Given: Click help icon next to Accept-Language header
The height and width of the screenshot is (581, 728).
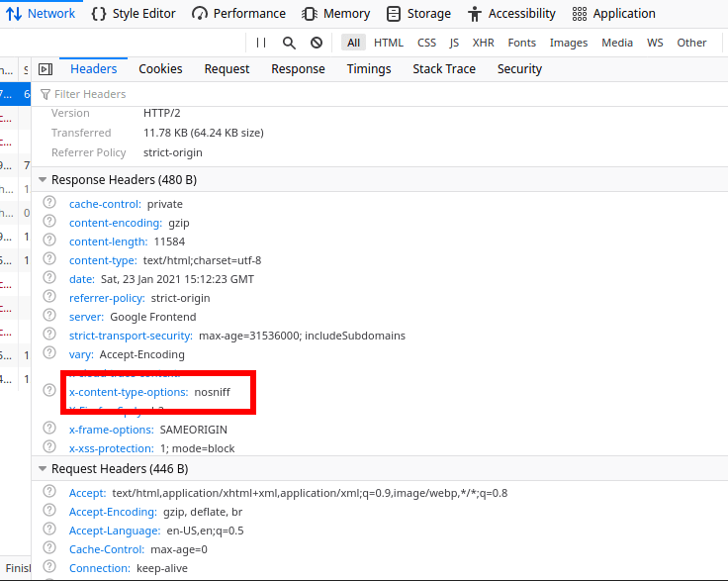Looking at the screenshot, I should (x=49, y=529).
